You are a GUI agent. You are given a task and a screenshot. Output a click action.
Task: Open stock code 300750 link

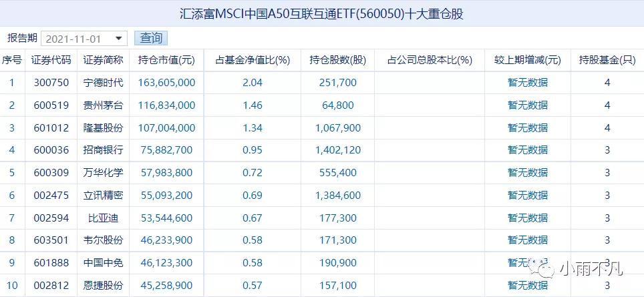click(51, 83)
